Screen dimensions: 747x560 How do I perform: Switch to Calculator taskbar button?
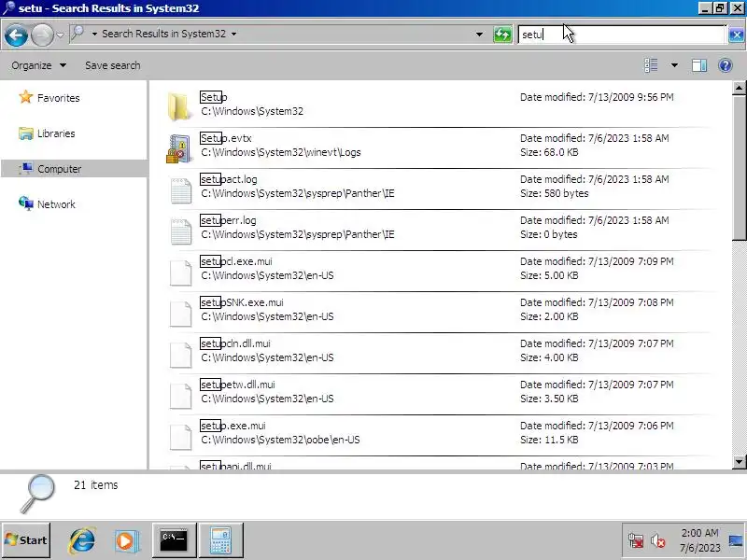click(x=220, y=540)
